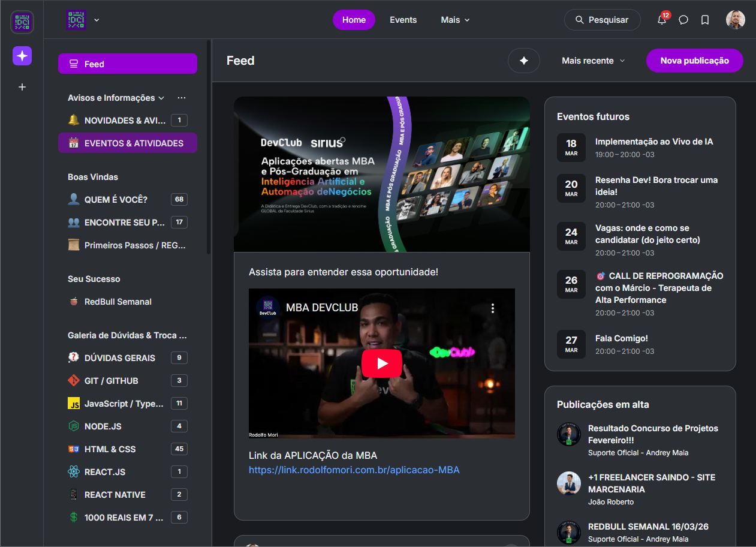Switch to the Events tab
756x547 pixels.
[x=403, y=20]
